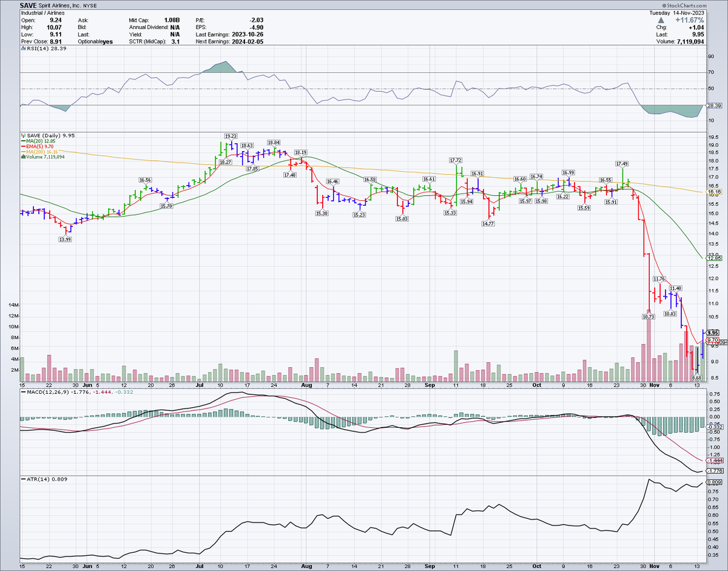Click the EMA(5) 9.70 legend entry
Viewport: 728px width, 571px height.
tap(39, 146)
